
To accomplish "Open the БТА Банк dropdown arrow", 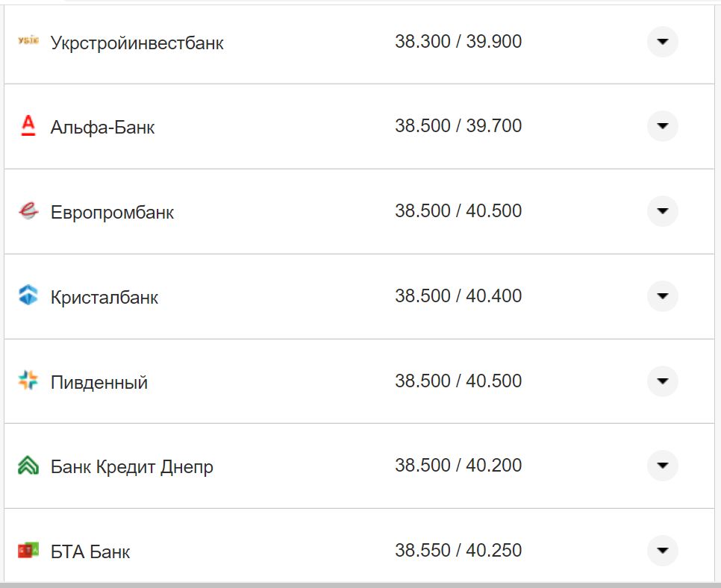I will (662, 551).
